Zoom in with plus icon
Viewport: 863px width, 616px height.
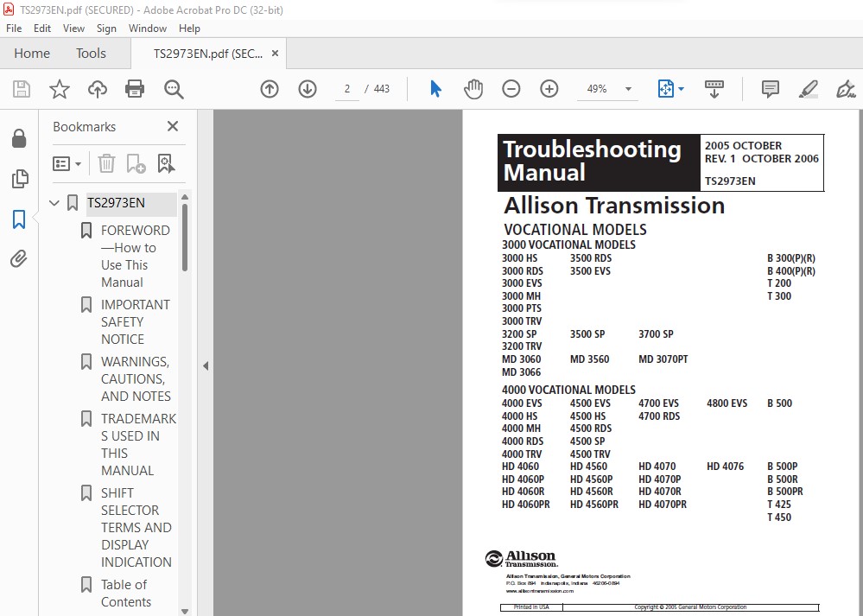(549, 89)
